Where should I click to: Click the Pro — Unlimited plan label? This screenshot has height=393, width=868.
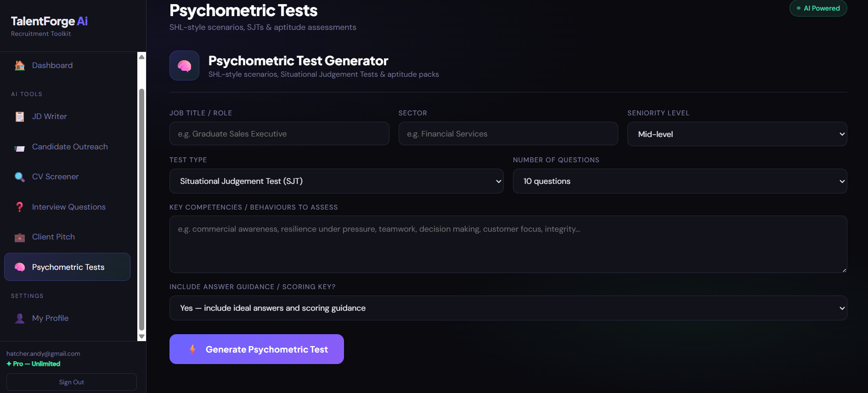[x=34, y=364]
